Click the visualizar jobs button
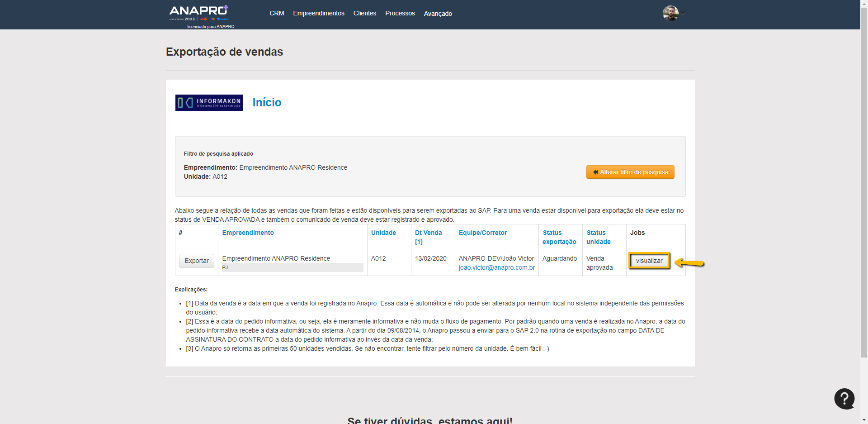The image size is (868, 424). tap(649, 261)
